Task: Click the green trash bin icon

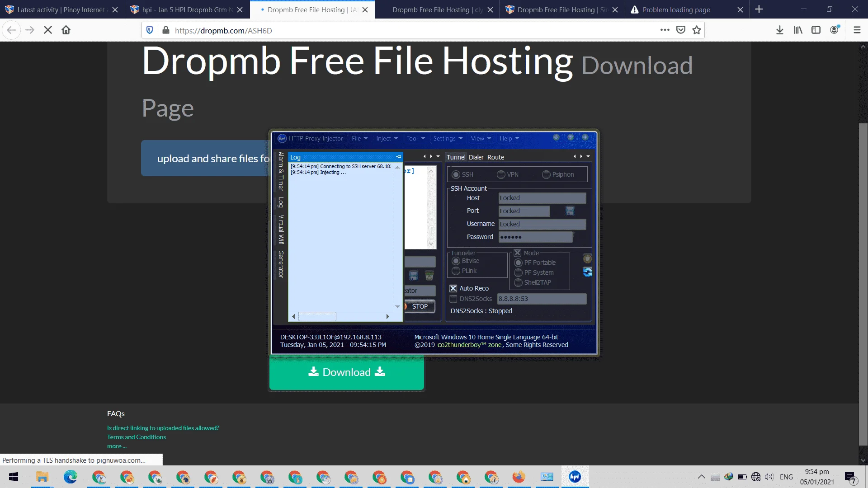Action: pyautogui.click(x=429, y=276)
